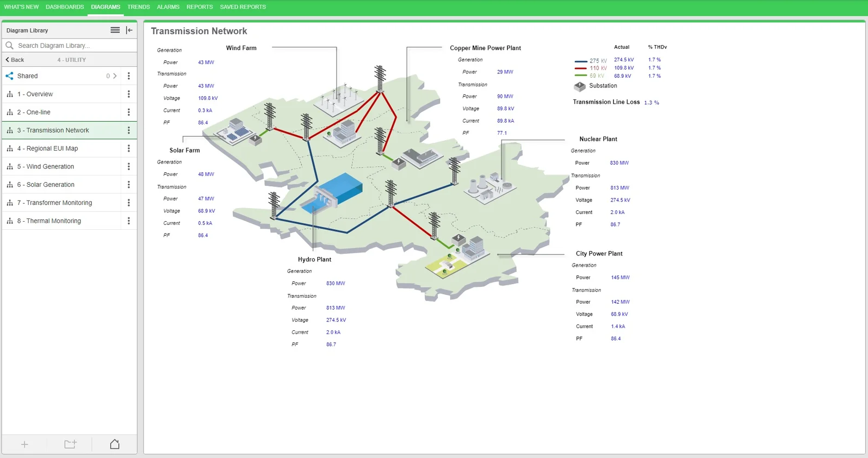Click the Search Diagram Library field
868x458 pixels.
(x=70, y=46)
